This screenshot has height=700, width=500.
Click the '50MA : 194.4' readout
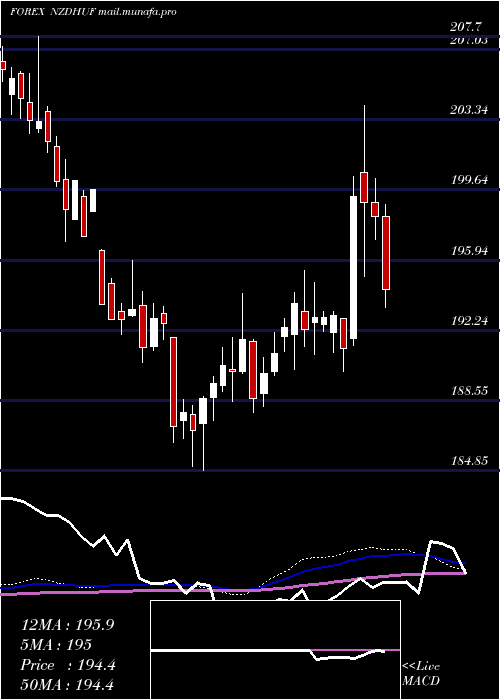coord(68,684)
